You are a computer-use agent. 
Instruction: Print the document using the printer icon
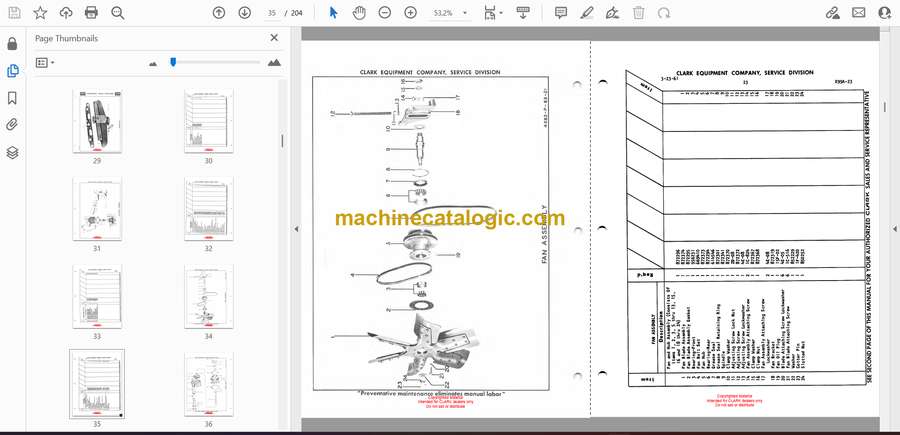pyautogui.click(x=91, y=13)
